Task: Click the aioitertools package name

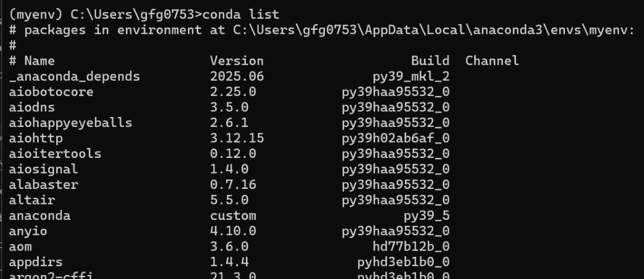Action: [x=55, y=154]
